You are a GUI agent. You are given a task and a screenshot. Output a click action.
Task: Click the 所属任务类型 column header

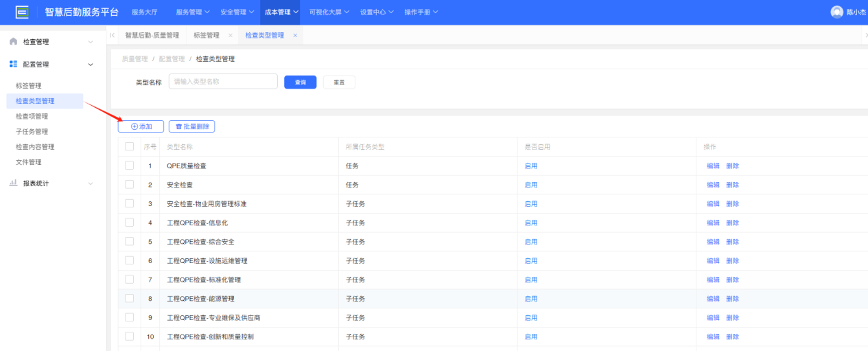pyautogui.click(x=365, y=147)
